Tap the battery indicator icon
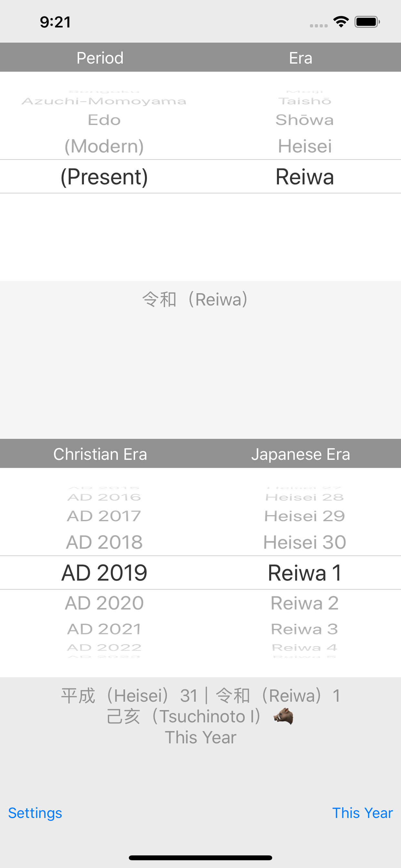The width and height of the screenshot is (401, 868). click(367, 22)
